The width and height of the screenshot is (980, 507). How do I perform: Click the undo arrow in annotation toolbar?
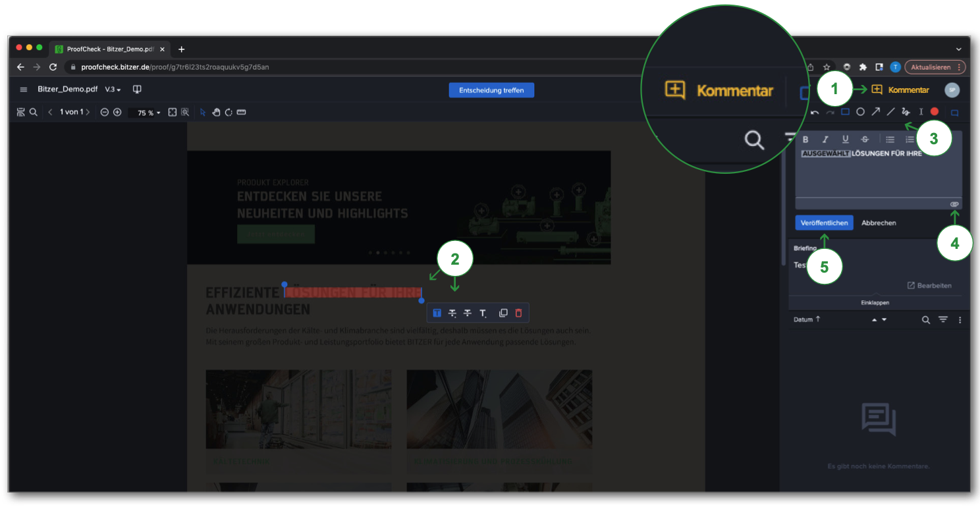click(x=815, y=112)
